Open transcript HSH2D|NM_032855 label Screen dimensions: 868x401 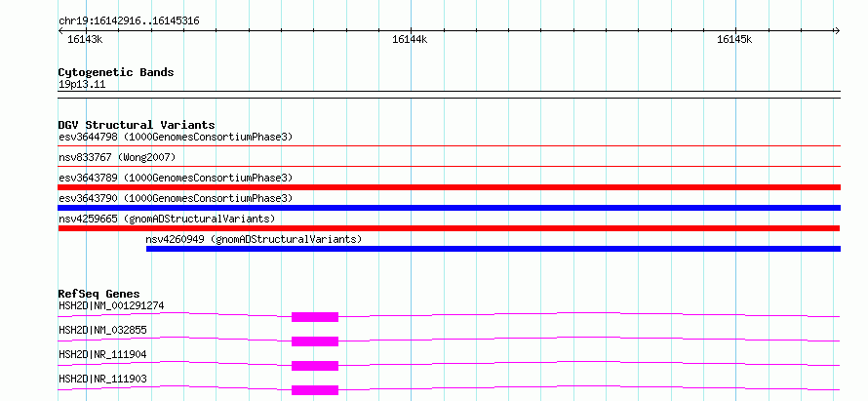pos(102,330)
